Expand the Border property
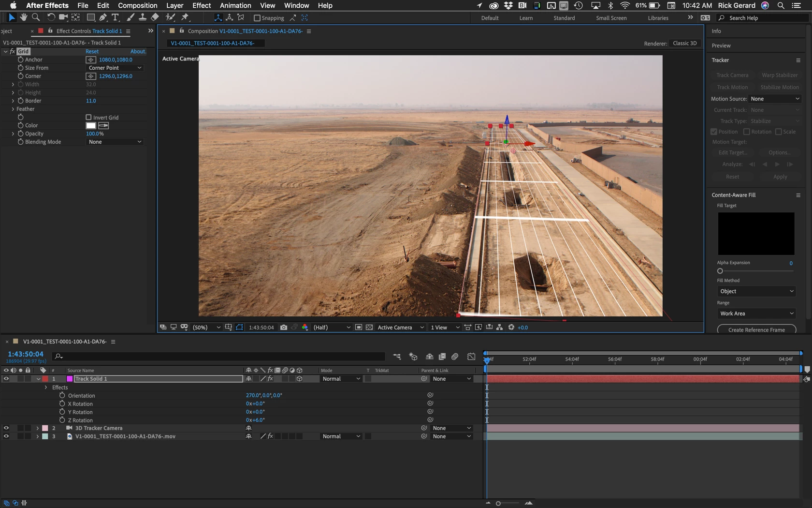 click(13, 101)
